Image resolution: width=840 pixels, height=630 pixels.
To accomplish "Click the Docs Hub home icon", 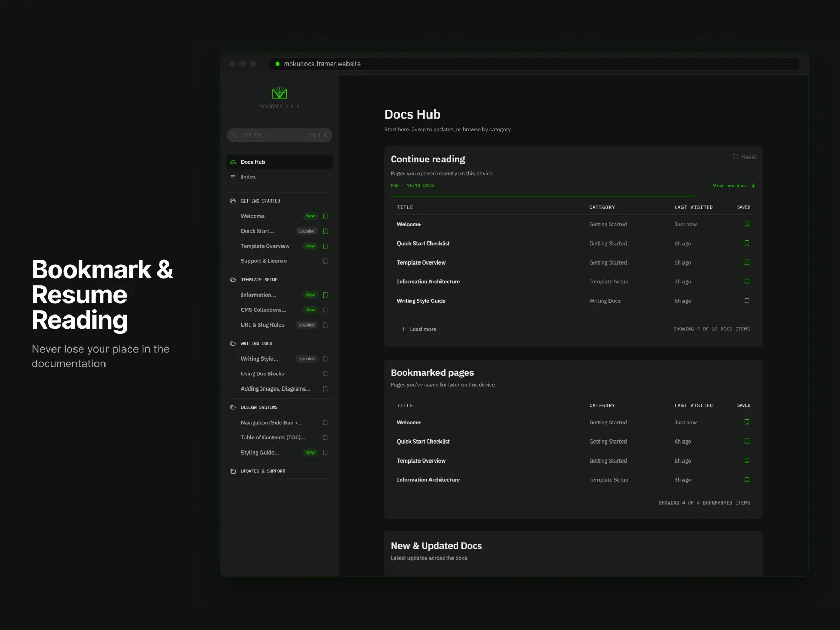I will click(233, 162).
